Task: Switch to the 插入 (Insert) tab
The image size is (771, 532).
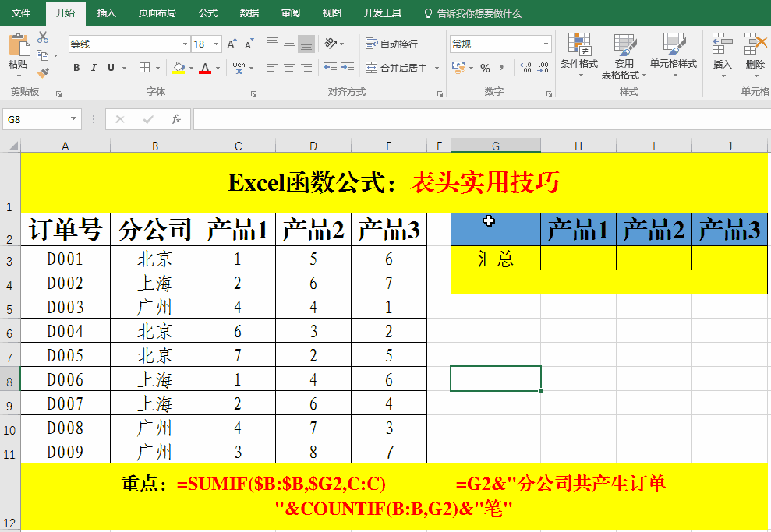Action: pyautogui.click(x=107, y=13)
